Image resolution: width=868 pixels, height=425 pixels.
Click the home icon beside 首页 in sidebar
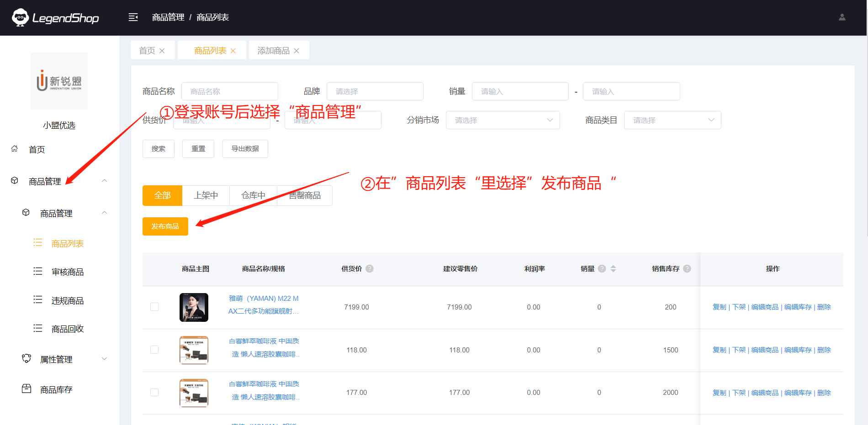click(x=15, y=149)
